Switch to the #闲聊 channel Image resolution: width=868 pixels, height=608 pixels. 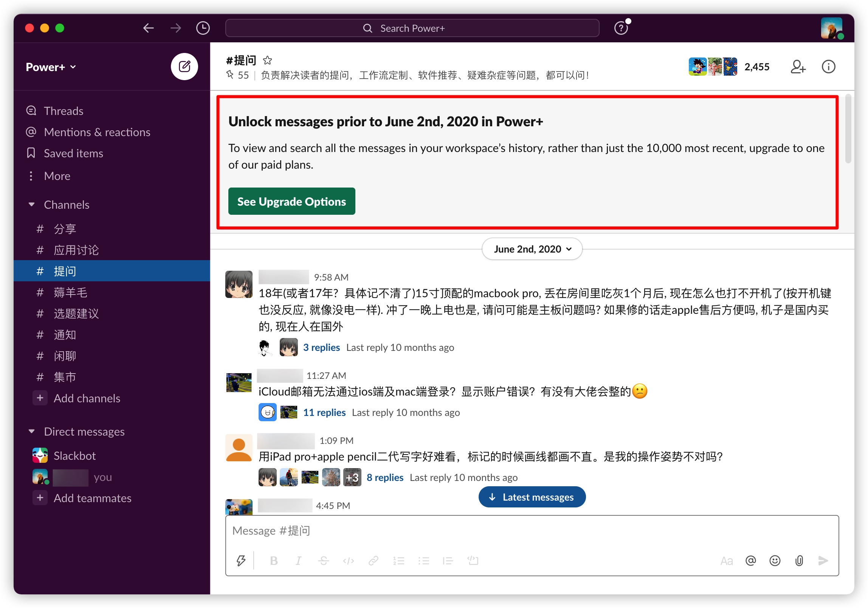(65, 356)
